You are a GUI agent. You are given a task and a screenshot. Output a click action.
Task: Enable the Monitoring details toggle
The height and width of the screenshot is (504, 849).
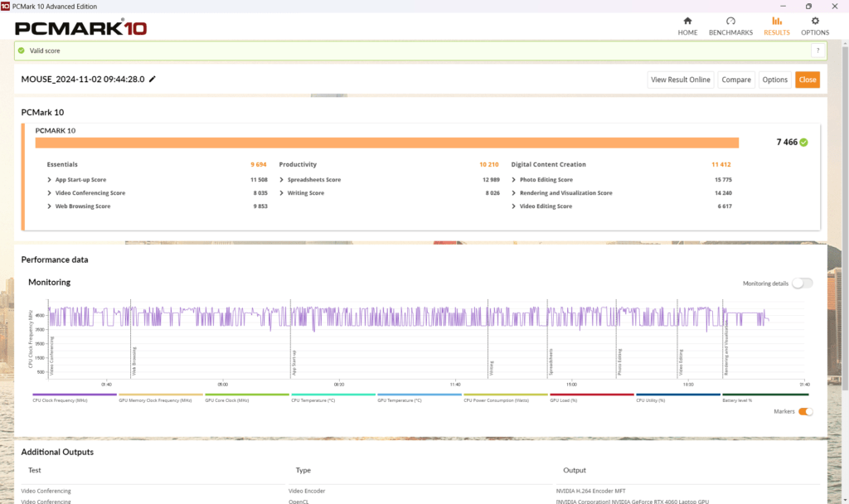tap(802, 283)
